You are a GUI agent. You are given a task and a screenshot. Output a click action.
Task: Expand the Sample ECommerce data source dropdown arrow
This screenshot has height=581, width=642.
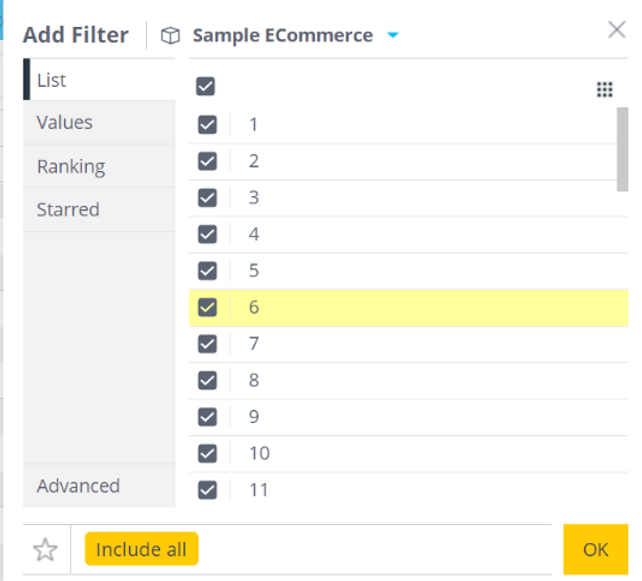[x=393, y=35]
